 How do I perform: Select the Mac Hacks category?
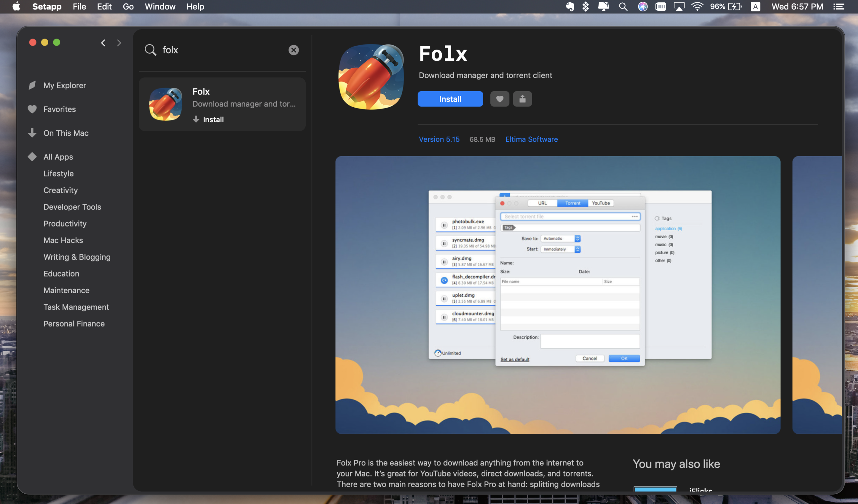(x=63, y=240)
